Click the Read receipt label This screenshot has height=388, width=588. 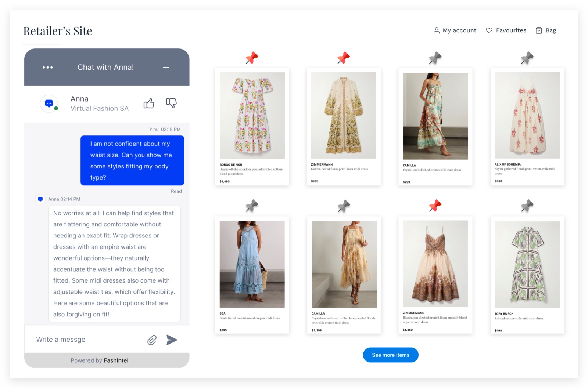[x=176, y=191]
